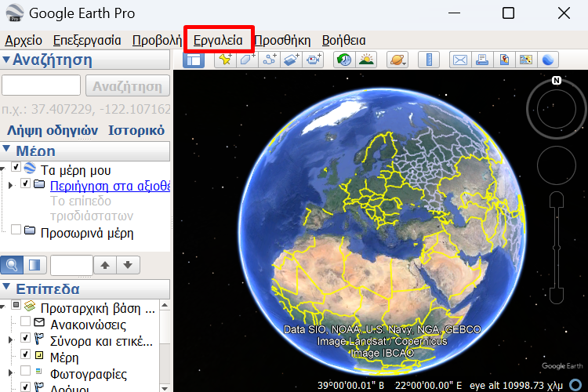Uncheck the Τα μέρη μου checkbox
Screen dimensions: 588x392
click(x=16, y=166)
